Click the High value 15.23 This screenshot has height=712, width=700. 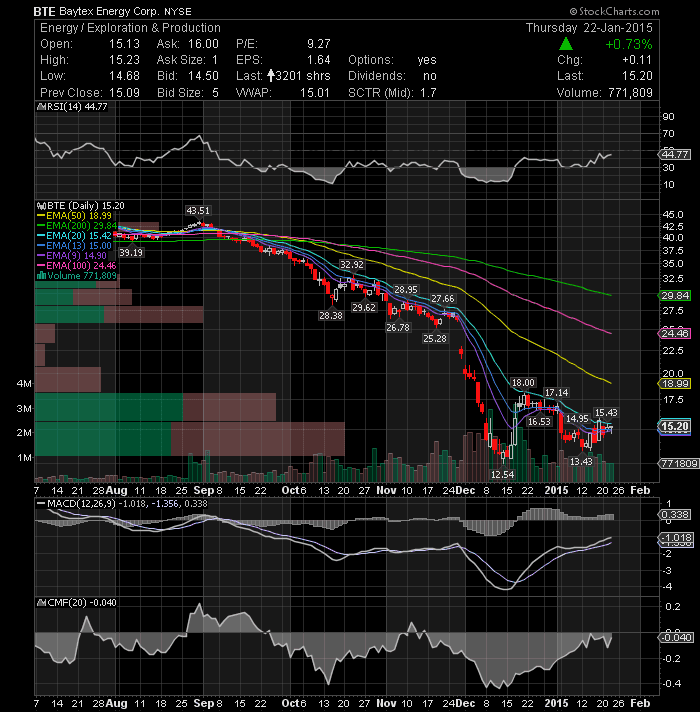[124, 60]
